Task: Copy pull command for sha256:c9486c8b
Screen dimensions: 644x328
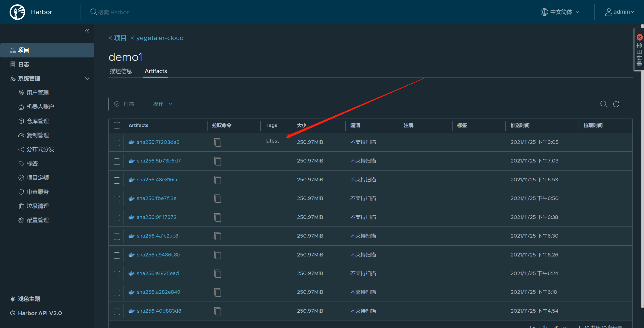Action: pyautogui.click(x=218, y=255)
